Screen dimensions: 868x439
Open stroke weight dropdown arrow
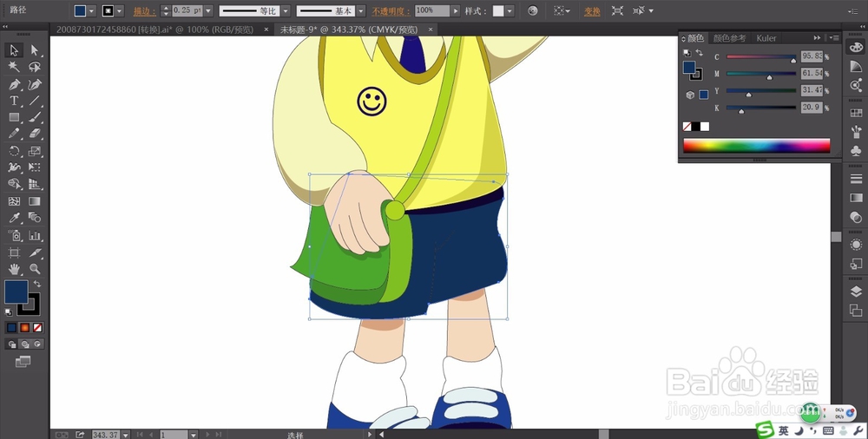tap(208, 11)
